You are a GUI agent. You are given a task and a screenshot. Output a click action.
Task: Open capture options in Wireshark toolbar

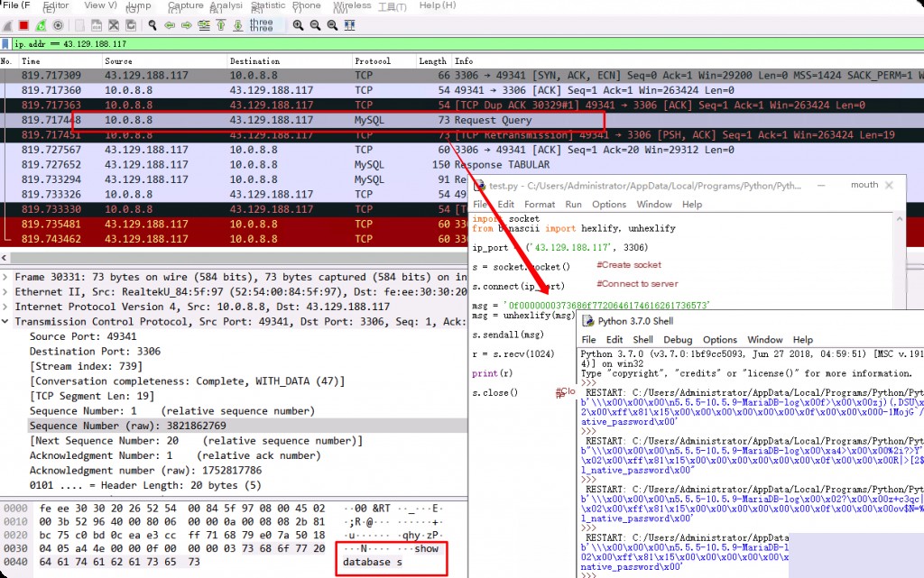[58, 25]
